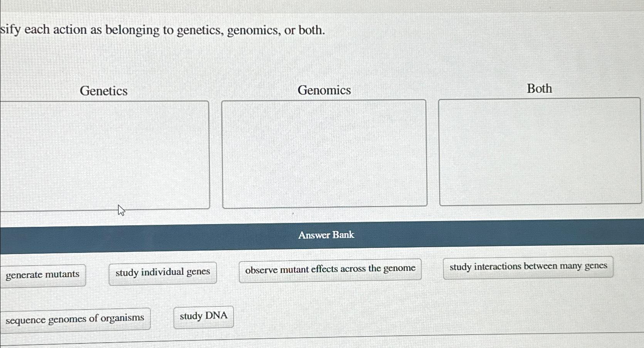The height and width of the screenshot is (348, 644).
Task: Click the Genetics category label
Action: coord(104,90)
